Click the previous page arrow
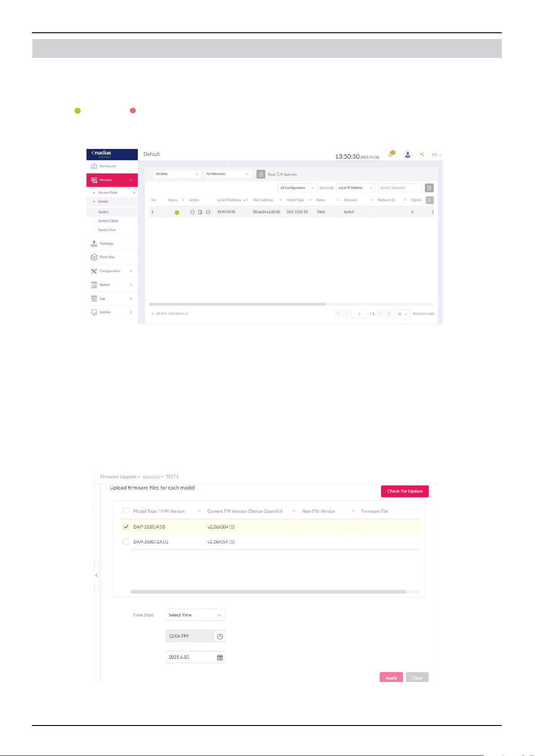 [x=346, y=314]
